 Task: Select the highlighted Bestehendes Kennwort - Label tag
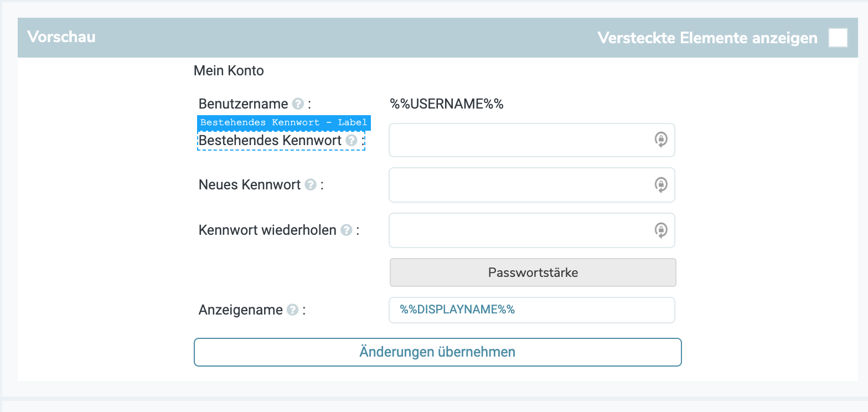pos(283,122)
